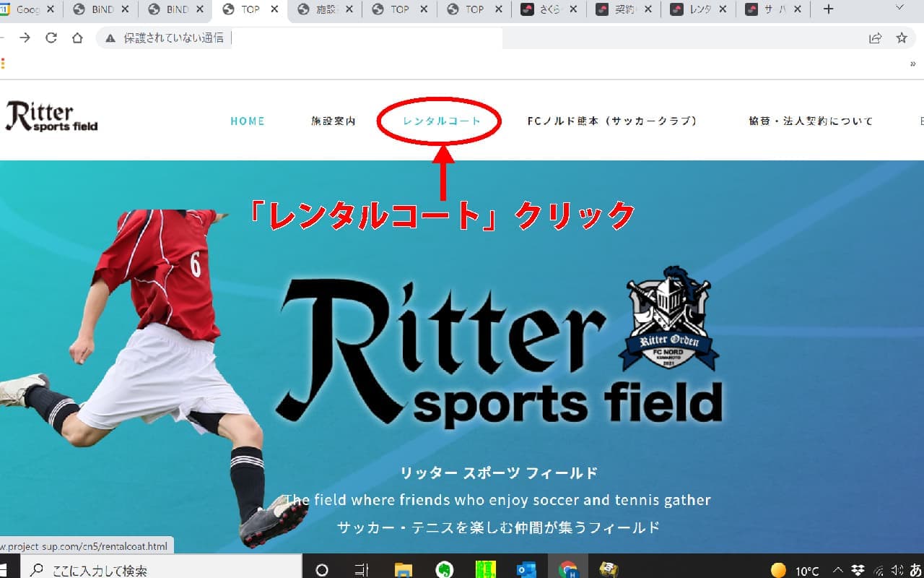This screenshot has width=924, height=578.
Task: Click the share page icon
Action: point(875,38)
